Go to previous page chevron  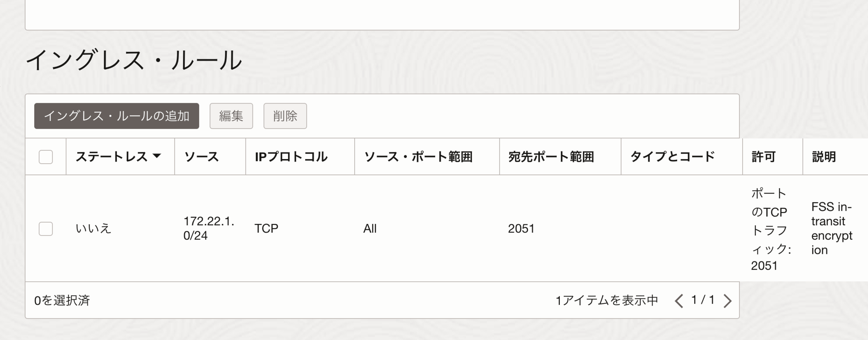pyautogui.click(x=679, y=300)
